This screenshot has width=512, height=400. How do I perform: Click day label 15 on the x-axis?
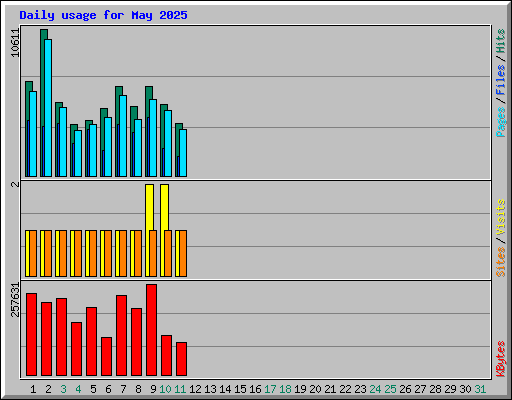[x=240, y=389]
